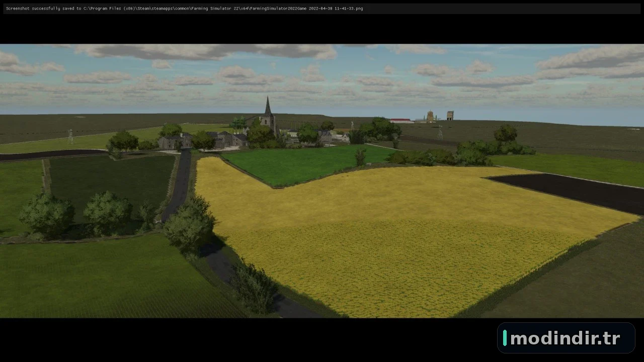The height and width of the screenshot is (362, 644).
Task: Click the "Screenshot successfully saved" console message
Action: pos(184,9)
